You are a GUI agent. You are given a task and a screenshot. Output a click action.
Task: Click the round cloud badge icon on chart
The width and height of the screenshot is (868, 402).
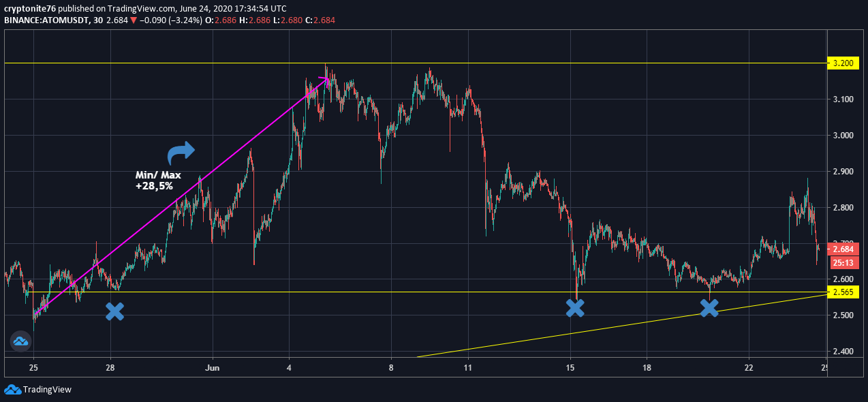[20, 341]
